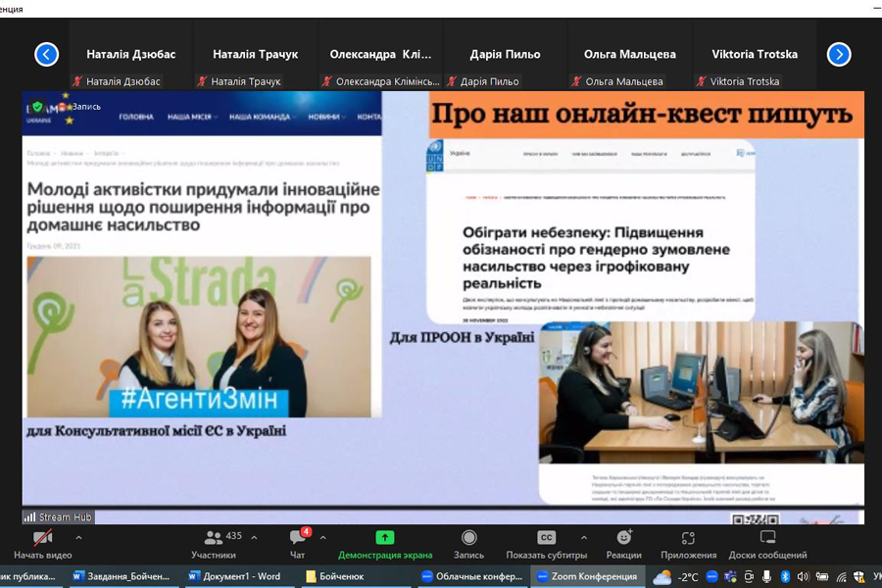Go to previous participants with left arrow
Viewport: 882px width, 588px height.
47,55
